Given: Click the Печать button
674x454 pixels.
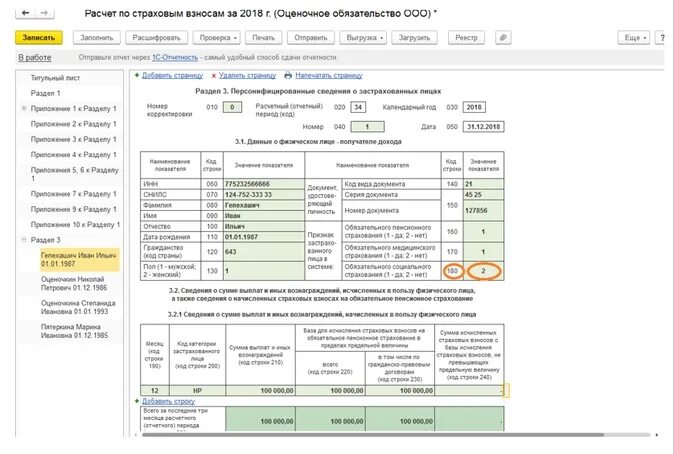Looking at the screenshot, I should [263, 37].
